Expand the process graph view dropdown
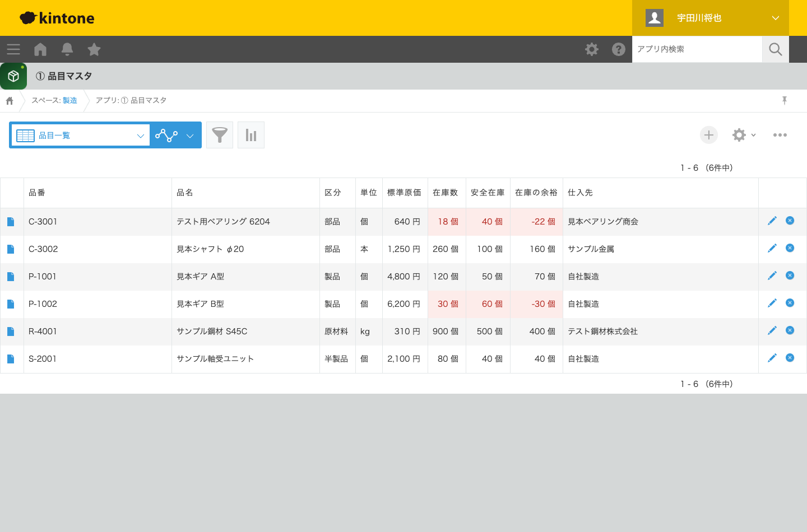 [175, 135]
